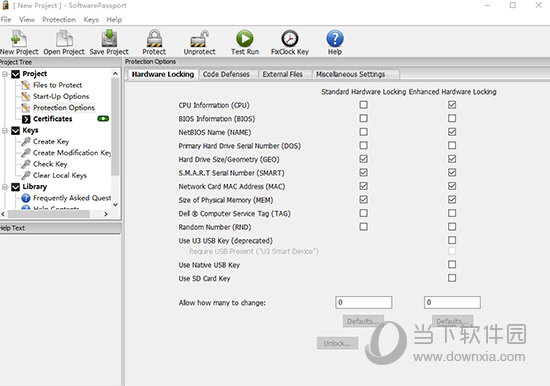The height and width of the screenshot is (386, 550).
Task: Collapse the Project tree node
Action: 5,74
